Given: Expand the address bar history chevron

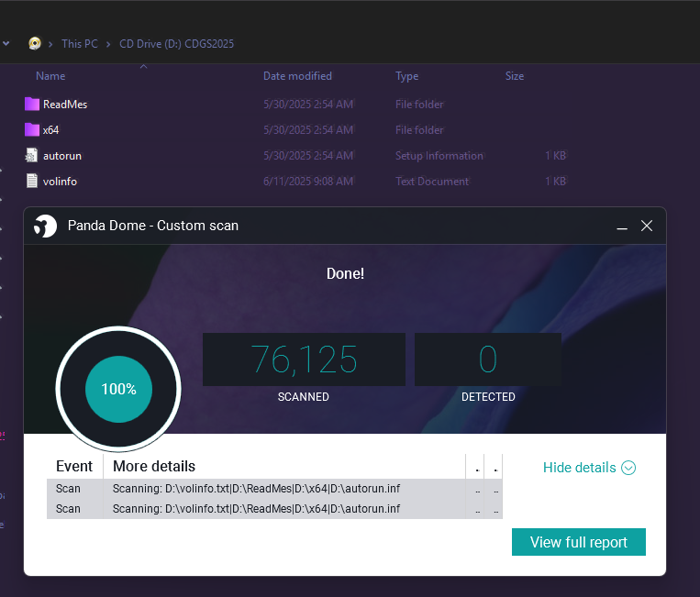Looking at the screenshot, I should (x=6, y=43).
